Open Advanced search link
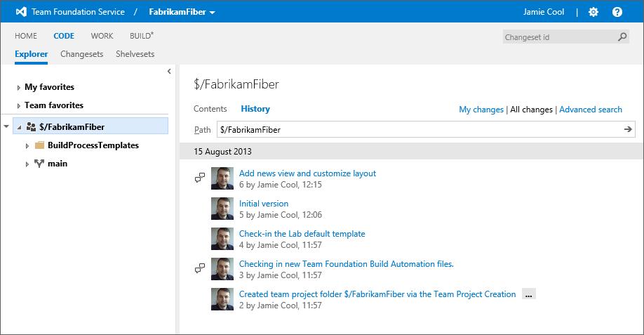 (591, 110)
